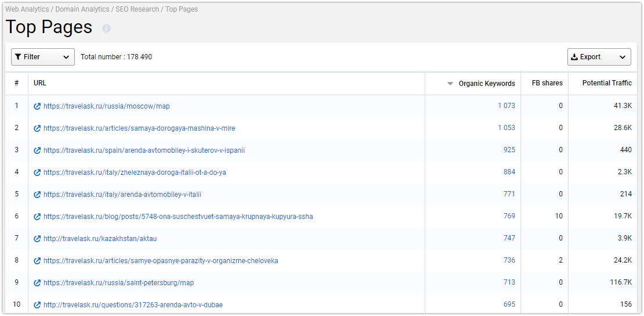Viewport: 644px width, 316px height.
Task: Select potential traffic value 41.3K
Action: coord(623,106)
